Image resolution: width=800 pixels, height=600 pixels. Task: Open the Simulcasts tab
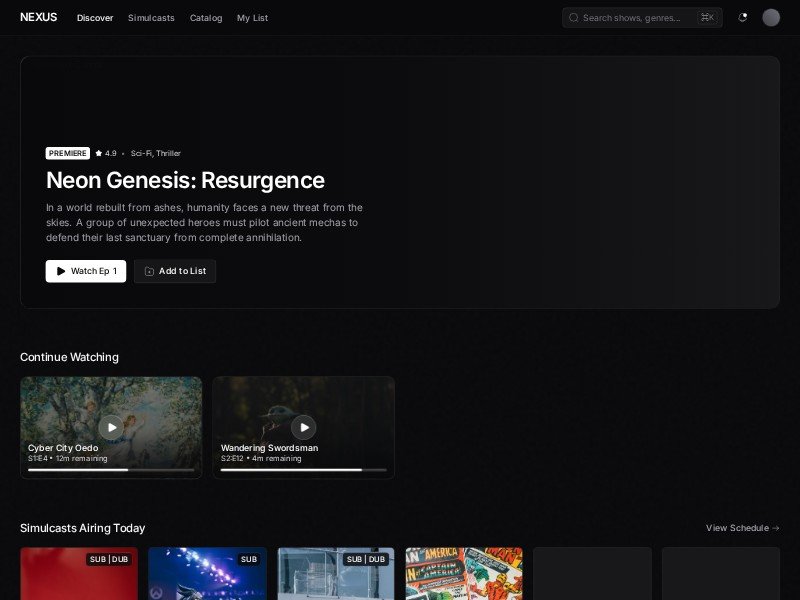point(151,18)
